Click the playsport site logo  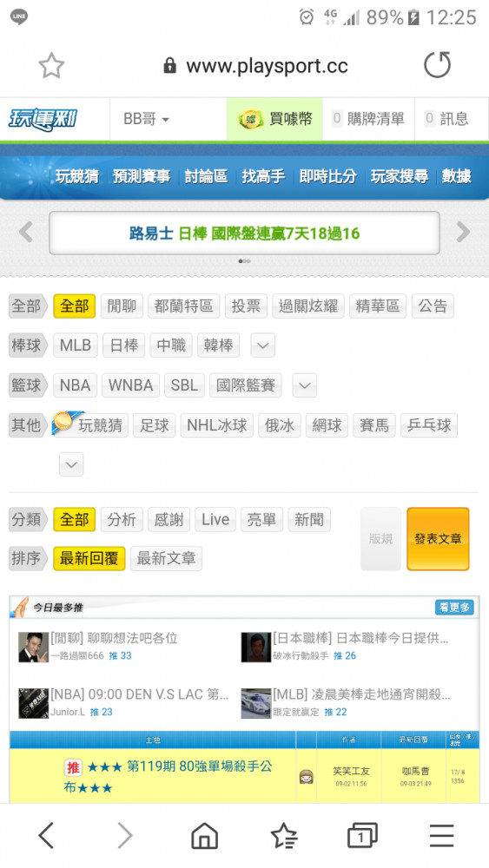[43, 119]
